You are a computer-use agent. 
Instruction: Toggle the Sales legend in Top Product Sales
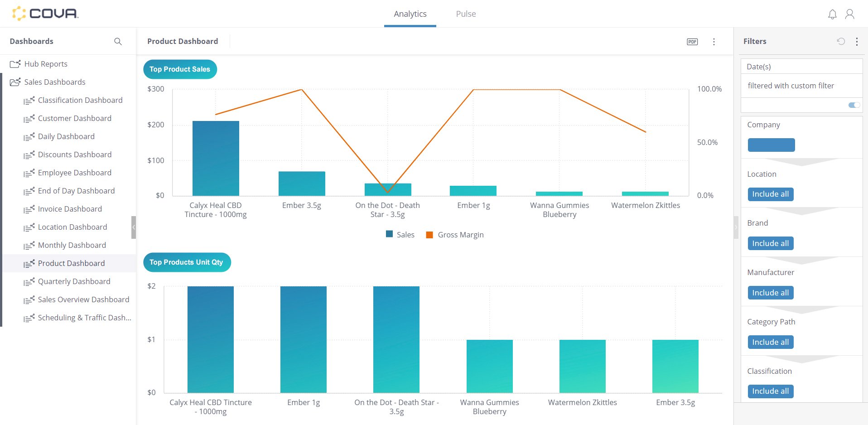coord(400,234)
